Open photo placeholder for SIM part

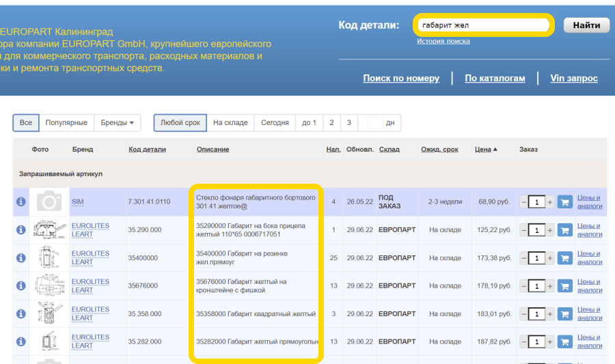point(49,201)
